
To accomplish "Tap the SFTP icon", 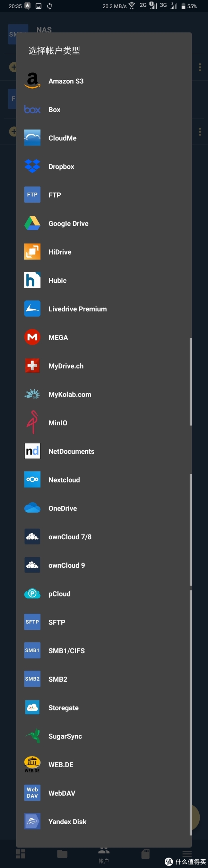I will 32,622.
